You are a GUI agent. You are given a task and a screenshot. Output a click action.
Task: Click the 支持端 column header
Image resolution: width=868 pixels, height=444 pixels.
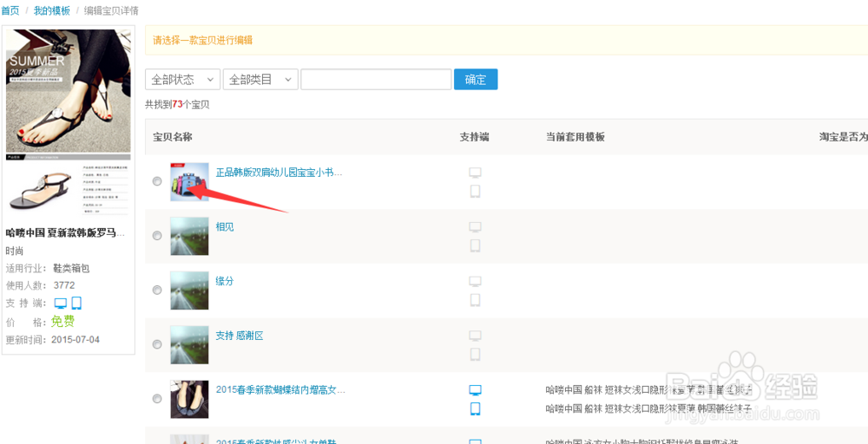click(x=475, y=136)
